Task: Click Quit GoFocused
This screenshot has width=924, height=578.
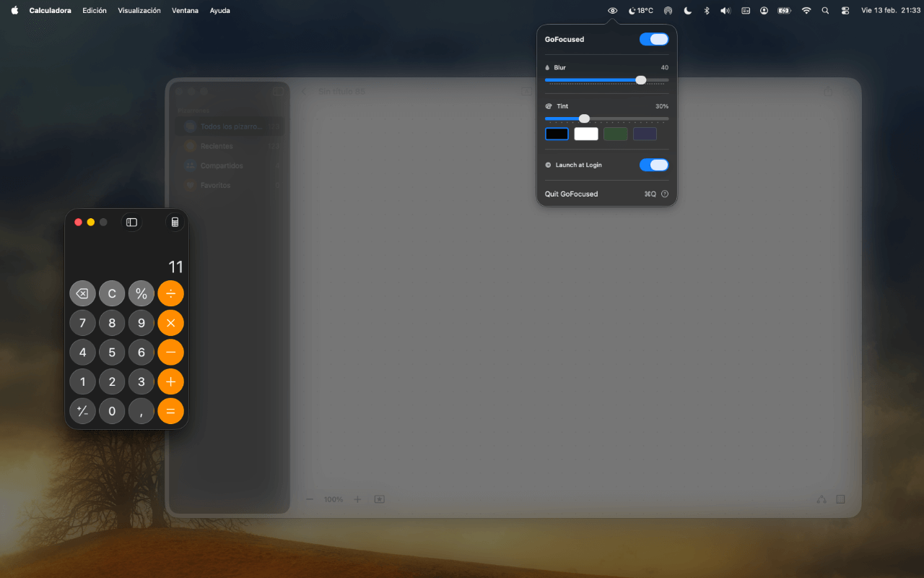Action: click(571, 194)
